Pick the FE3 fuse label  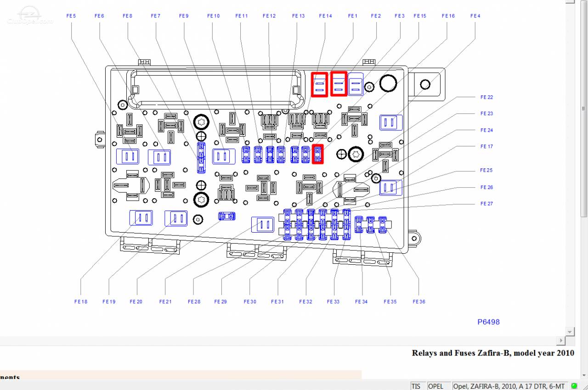coord(400,16)
